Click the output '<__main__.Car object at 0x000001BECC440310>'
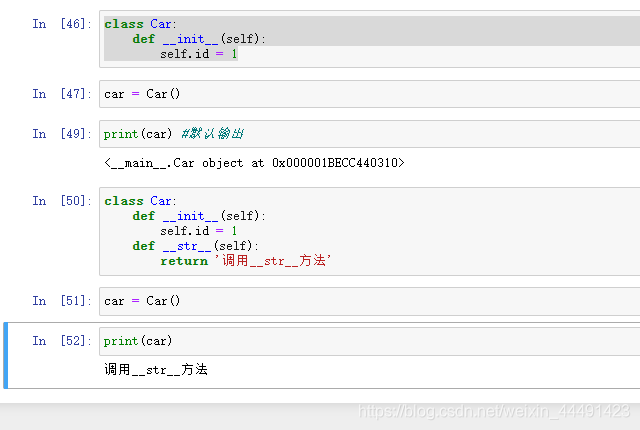Viewport: 640px width, 430px height. (254, 163)
